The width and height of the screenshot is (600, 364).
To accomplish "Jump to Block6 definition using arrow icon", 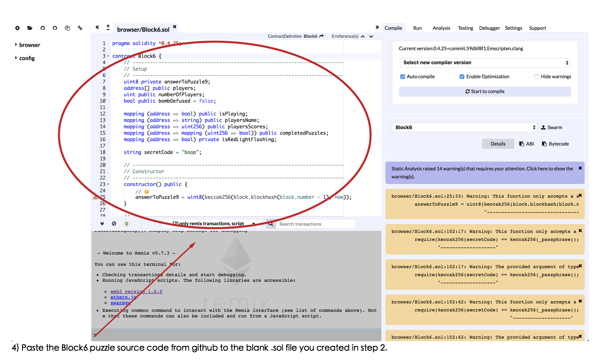I will tap(321, 36).
